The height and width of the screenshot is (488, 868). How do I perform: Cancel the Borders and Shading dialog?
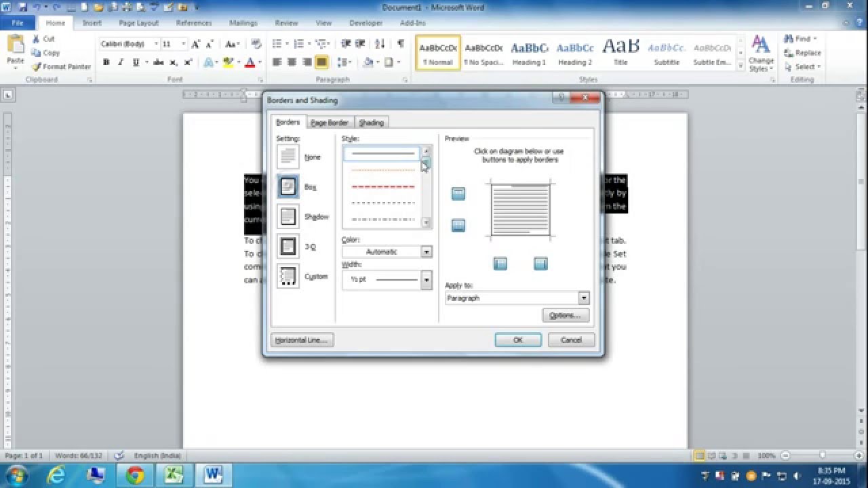[x=571, y=340]
